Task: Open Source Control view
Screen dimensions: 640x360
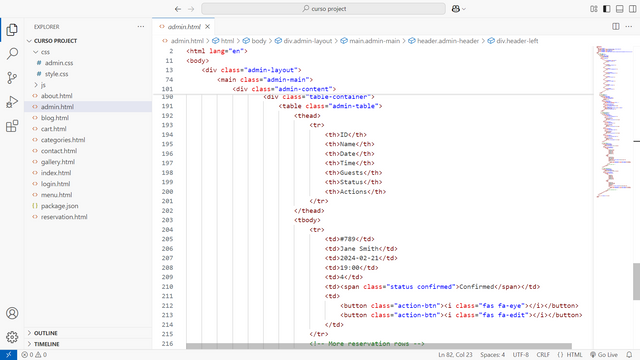Action: (12, 78)
